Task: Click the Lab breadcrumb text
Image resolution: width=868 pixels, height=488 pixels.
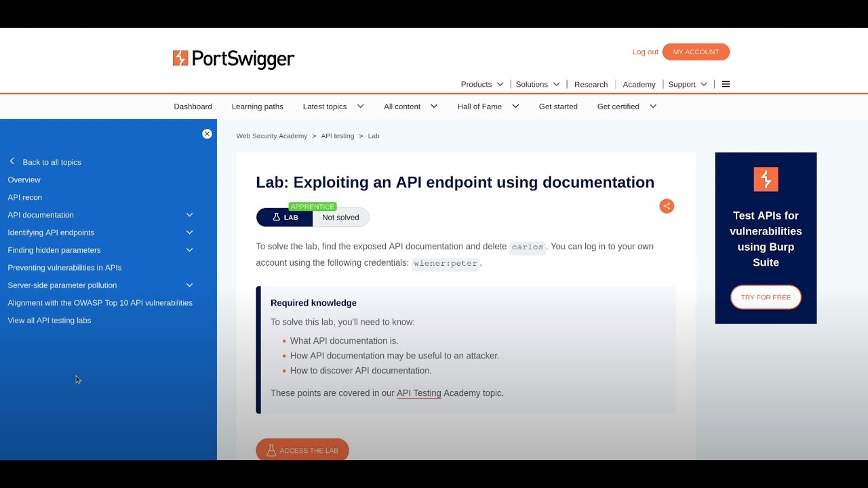Action: pos(374,136)
